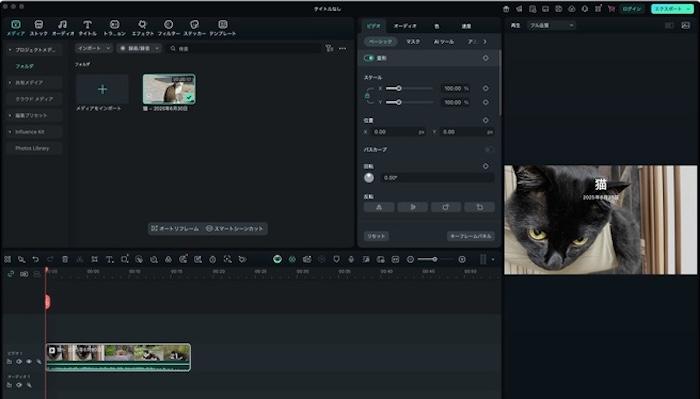
Task: Click the timeline zoom slider
Action: click(x=435, y=259)
